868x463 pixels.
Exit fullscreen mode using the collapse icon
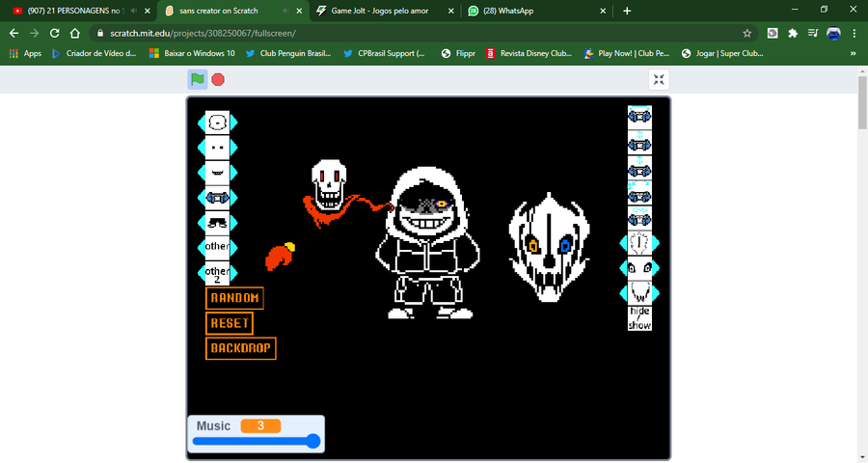click(x=659, y=79)
